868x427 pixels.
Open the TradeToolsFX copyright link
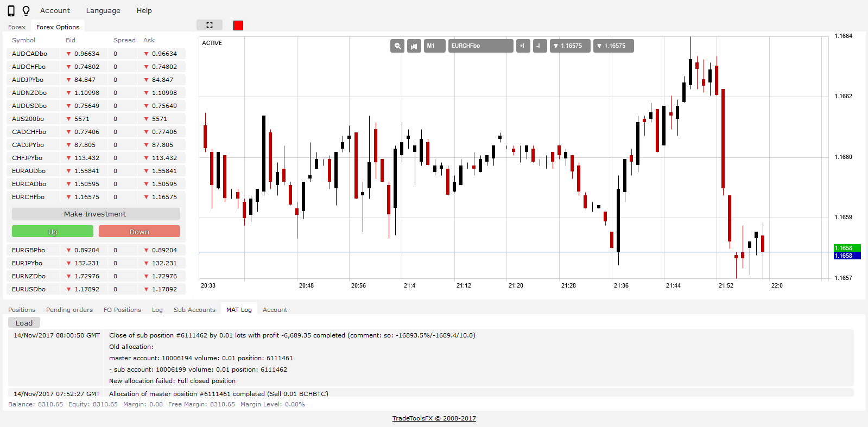pyautogui.click(x=434, y=418)
